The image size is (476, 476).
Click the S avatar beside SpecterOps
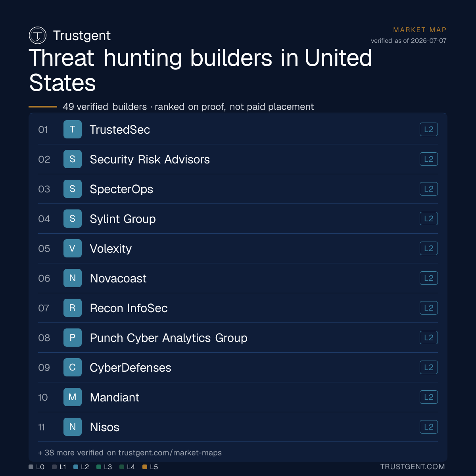tap(73, 189)
